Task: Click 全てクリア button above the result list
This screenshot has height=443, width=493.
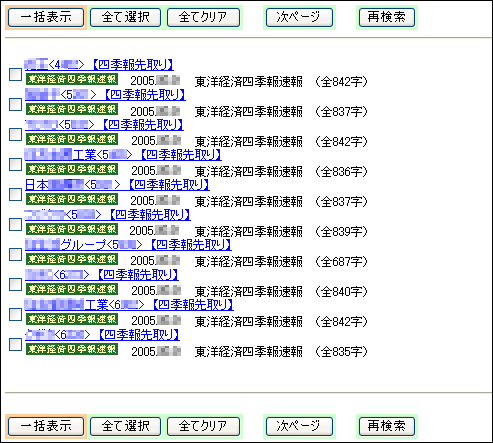Action: (203, 17)
